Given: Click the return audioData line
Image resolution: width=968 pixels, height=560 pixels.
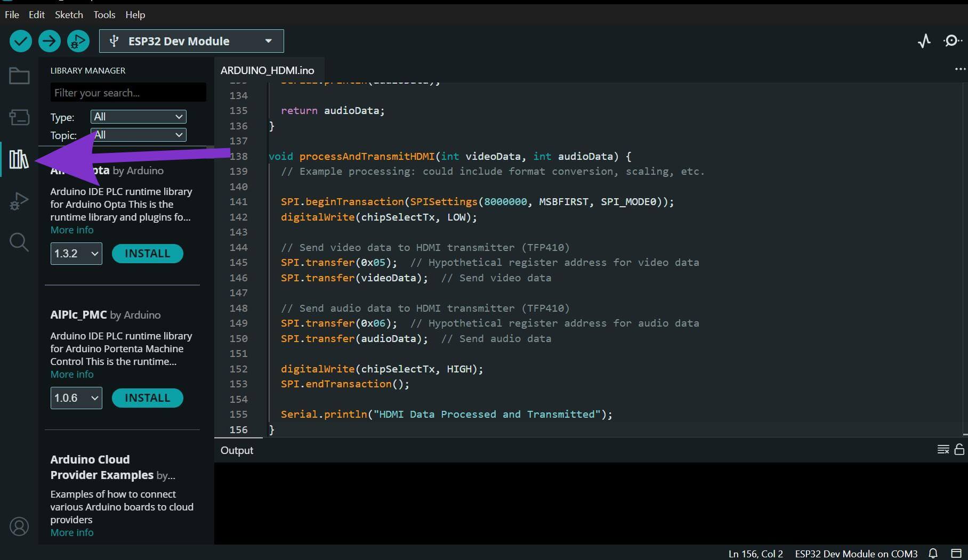Looking at the screenshot, I should click(333, 111).
